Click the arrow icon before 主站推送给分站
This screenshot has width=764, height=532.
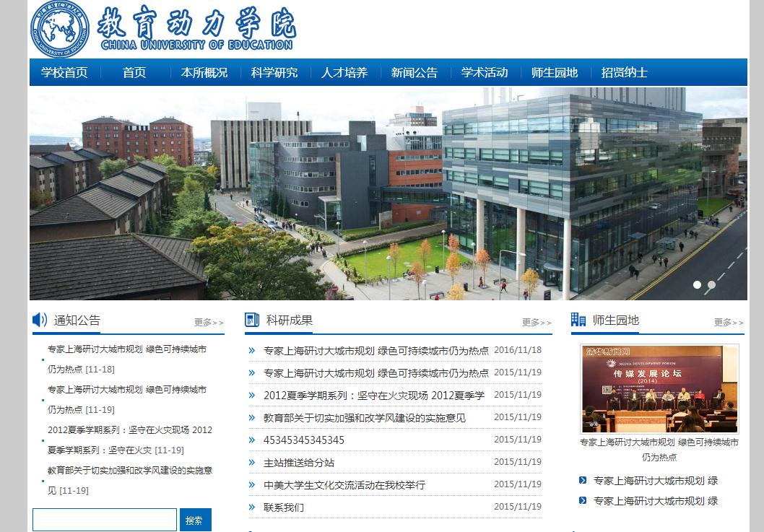252,463
